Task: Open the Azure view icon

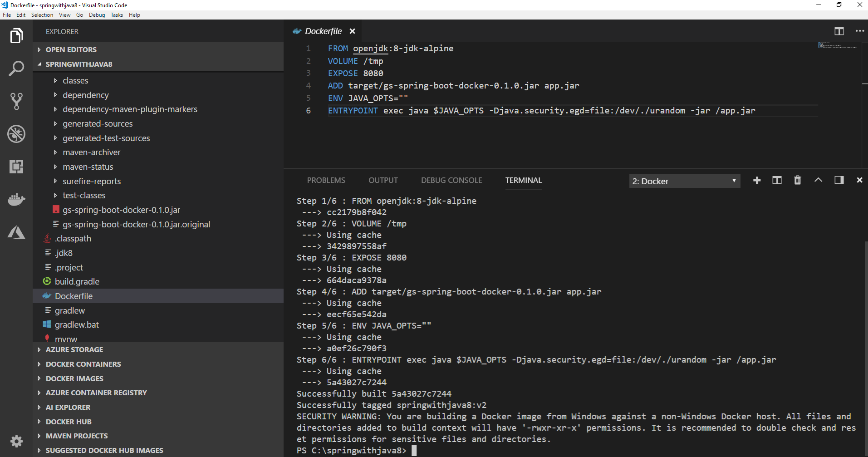Action: 16,232
